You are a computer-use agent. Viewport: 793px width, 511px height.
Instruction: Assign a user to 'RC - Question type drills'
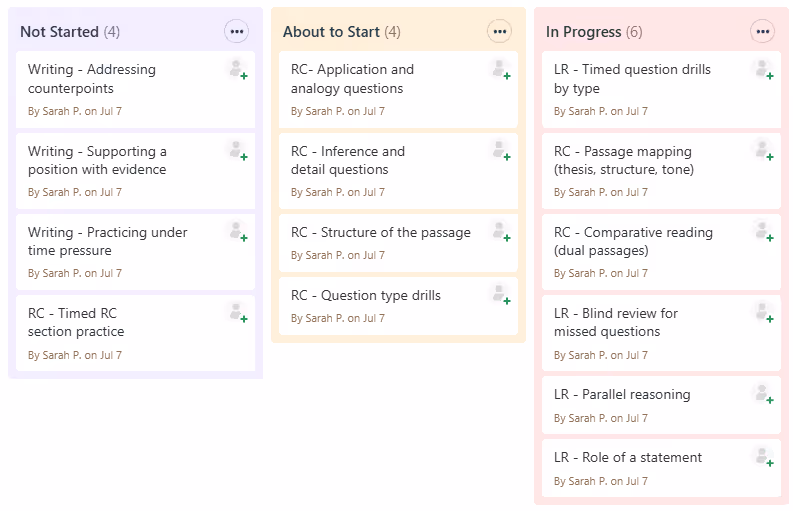click(x=500, y=295)
